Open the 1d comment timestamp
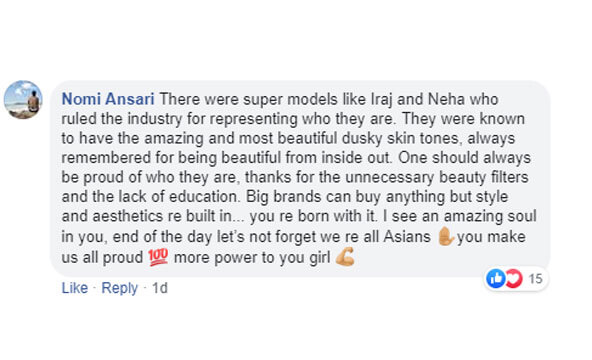The image size is (592, 360). tap(160, 288)
